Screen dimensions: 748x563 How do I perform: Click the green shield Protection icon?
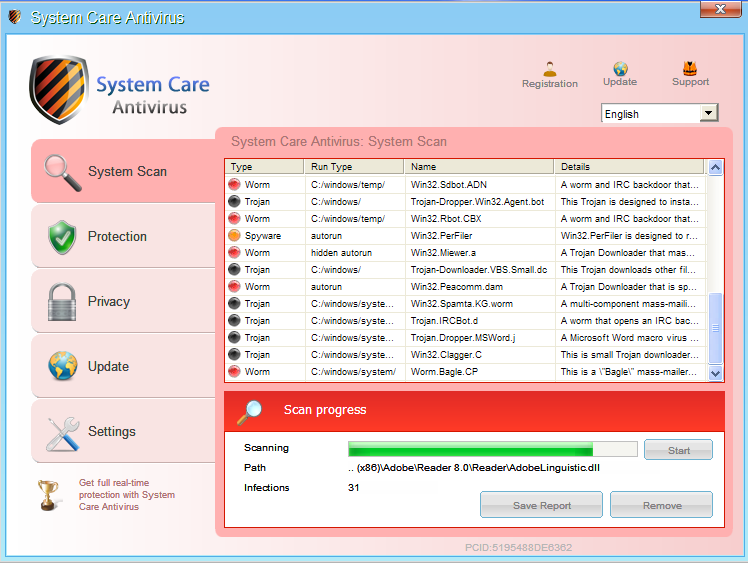point(62,237)
